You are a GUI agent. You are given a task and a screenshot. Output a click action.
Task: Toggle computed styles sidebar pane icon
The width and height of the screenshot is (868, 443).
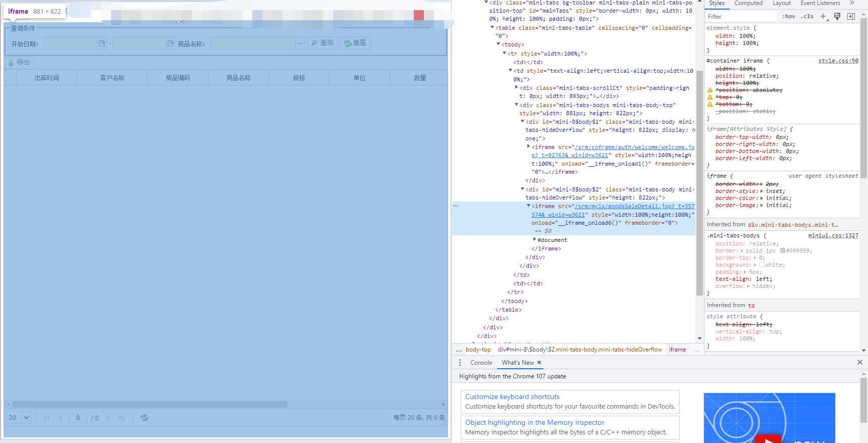[x=851, y=17]
